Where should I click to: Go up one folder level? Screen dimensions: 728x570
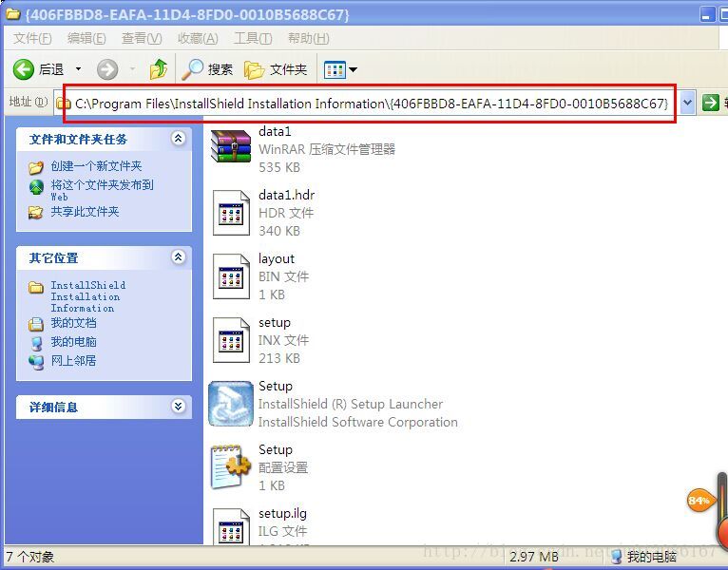(159, 69)
